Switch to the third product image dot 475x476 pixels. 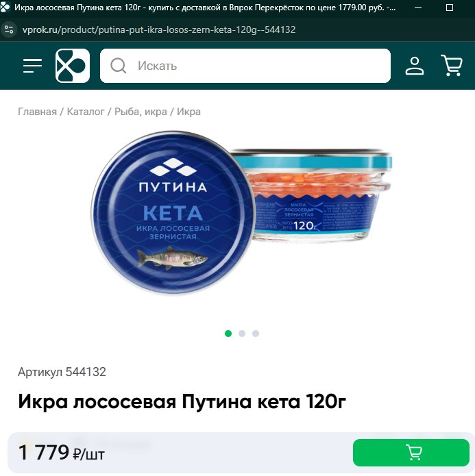point(256,334)
